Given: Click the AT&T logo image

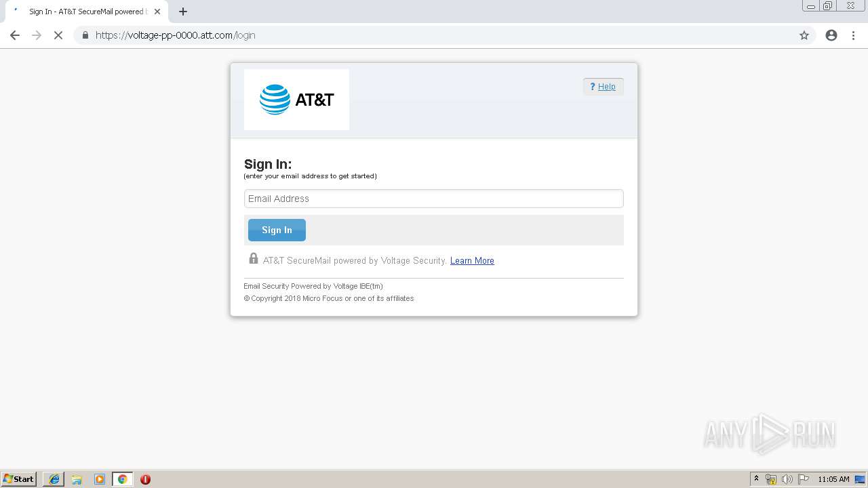Looking at the screenshot, I should 296,100.
